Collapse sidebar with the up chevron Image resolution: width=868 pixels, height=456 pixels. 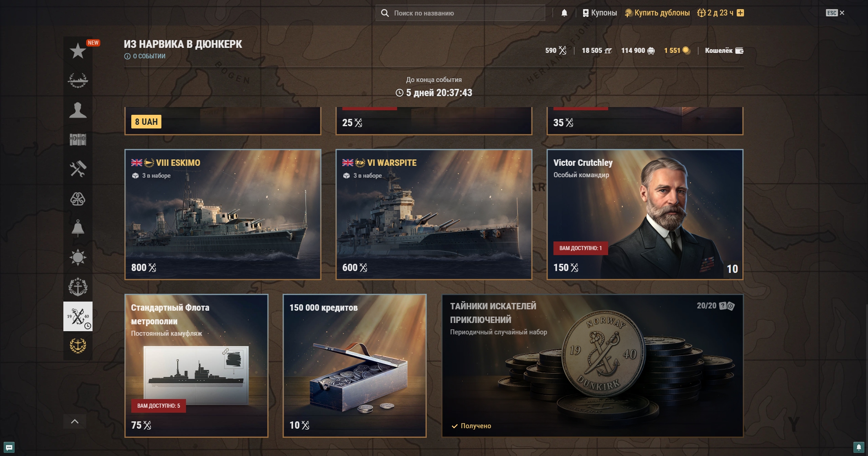pos(75,421)
